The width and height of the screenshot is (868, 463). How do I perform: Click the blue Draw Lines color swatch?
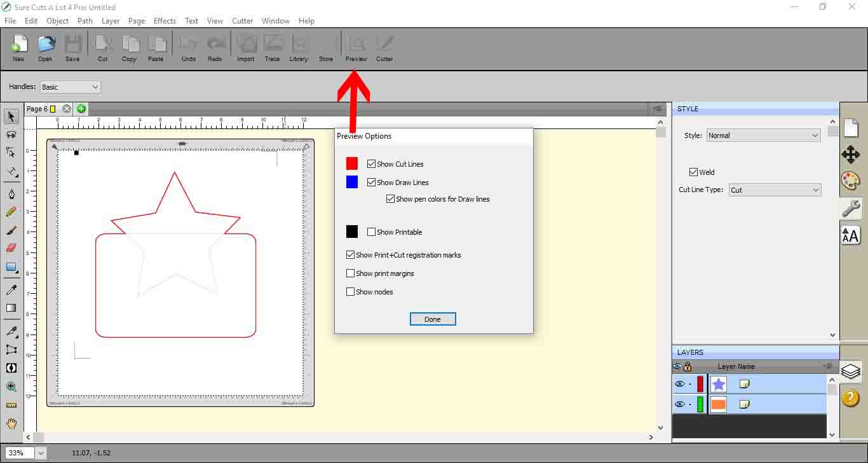(x=352, y=183)
